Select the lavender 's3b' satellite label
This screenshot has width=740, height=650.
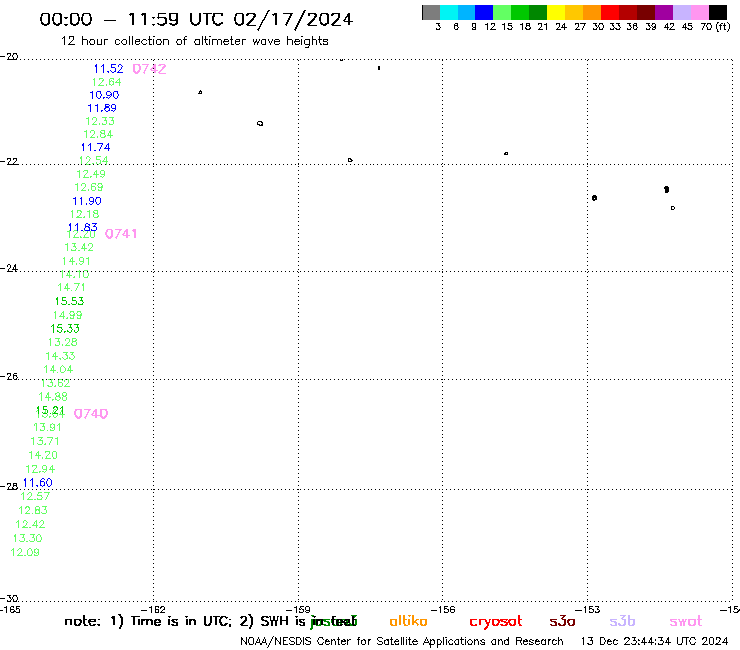pyautogui.click(x=622, y=621)
